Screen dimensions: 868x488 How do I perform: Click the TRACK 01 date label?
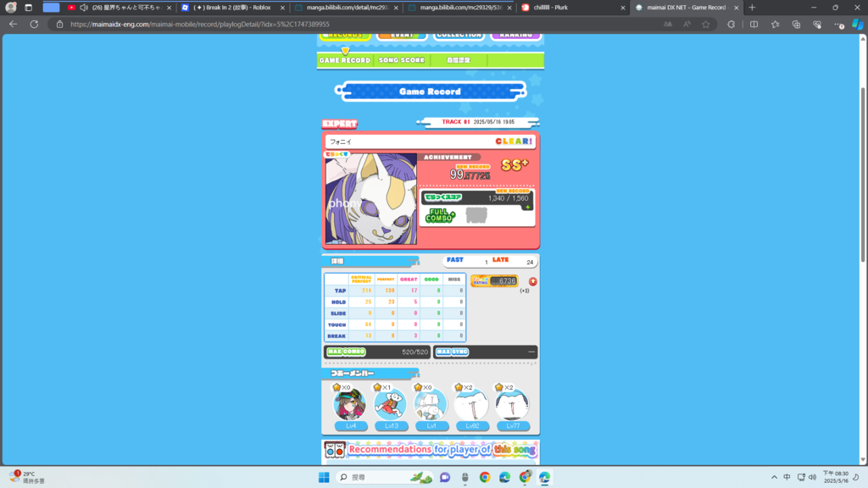click(478, 122)
